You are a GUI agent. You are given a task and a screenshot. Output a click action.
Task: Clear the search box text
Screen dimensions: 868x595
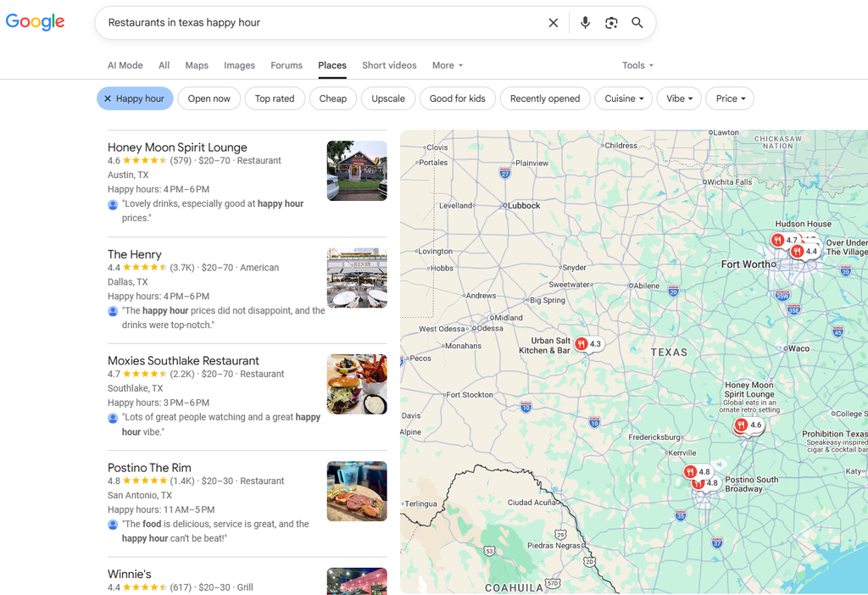tap(553, 23)
